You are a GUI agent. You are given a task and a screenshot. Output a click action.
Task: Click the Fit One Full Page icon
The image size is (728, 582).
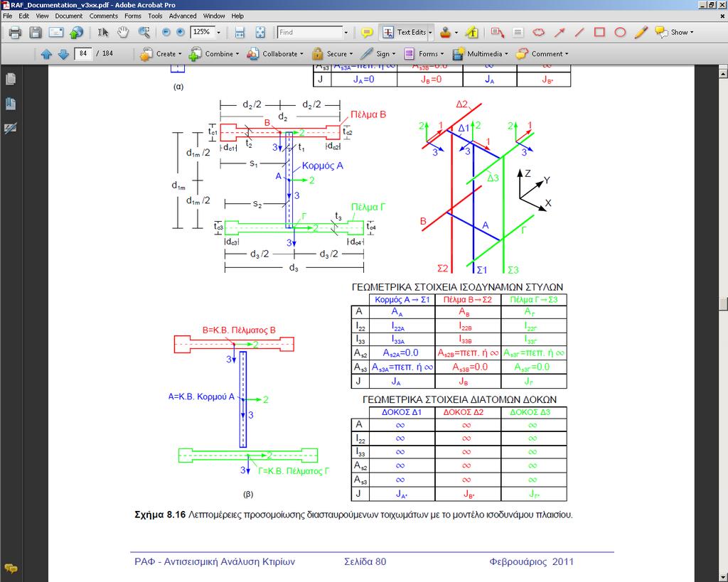260,32
